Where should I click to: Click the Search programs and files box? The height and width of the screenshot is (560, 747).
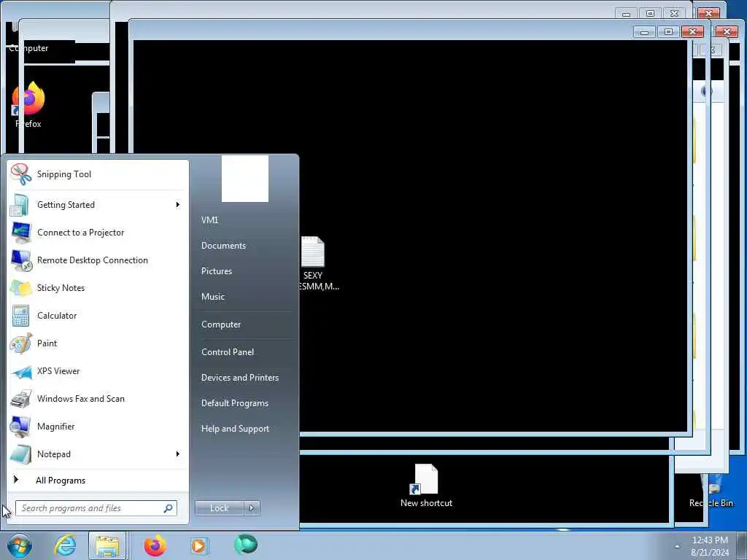point(96,508)
